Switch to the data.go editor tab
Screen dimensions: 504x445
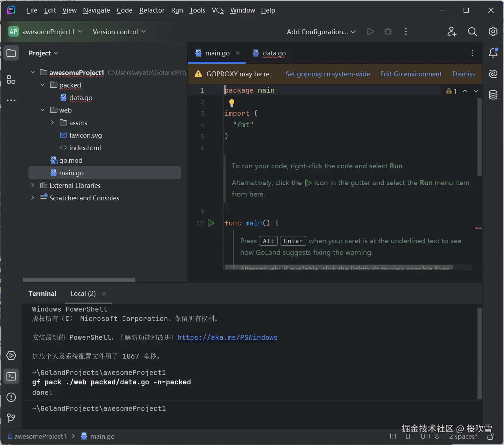pos(269,53)
